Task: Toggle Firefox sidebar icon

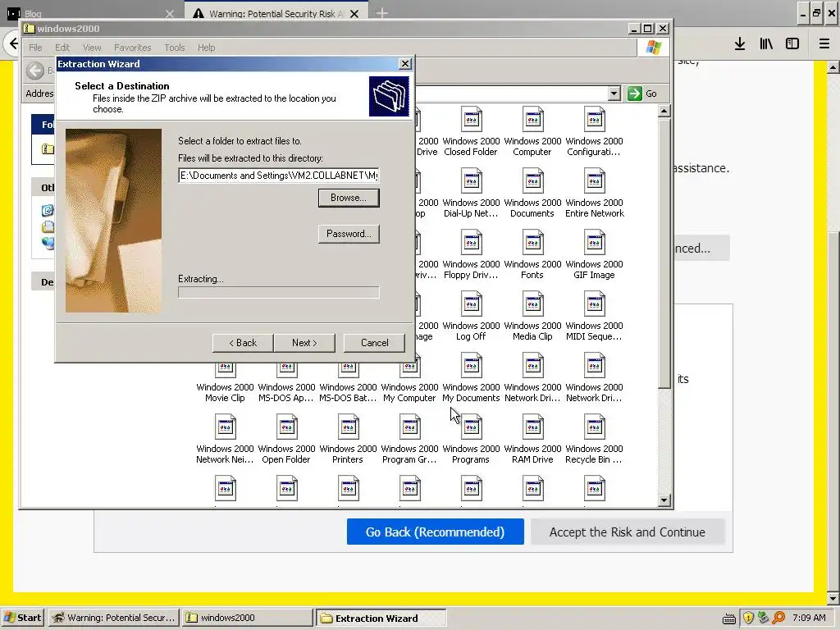Action: pos(792,44)
